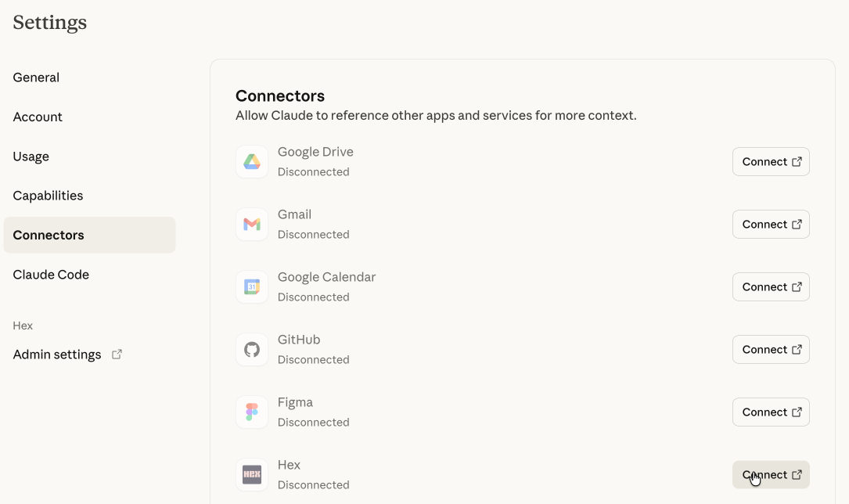Connect the Figma service
The image size is (849, 504).
[771, 412]
